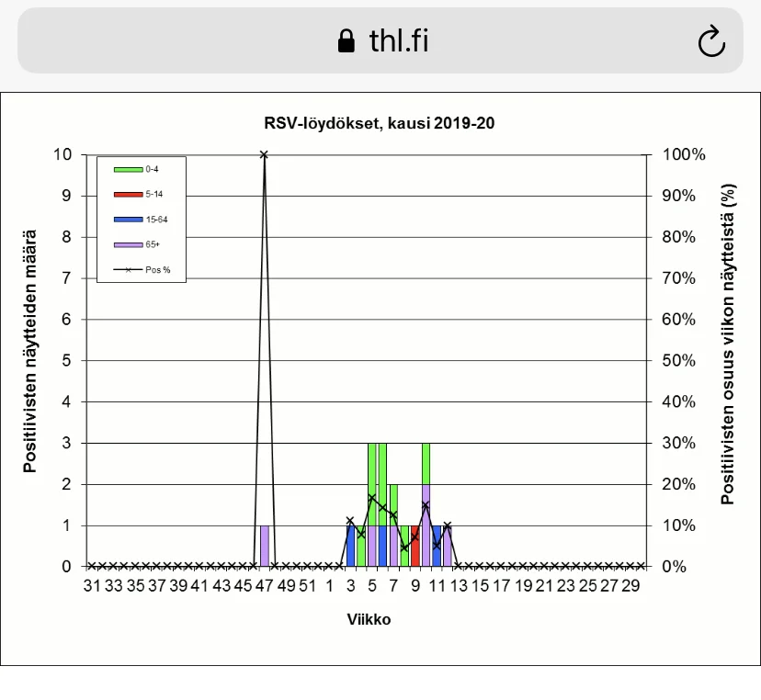Click week 31 label on x-axis
Image resolution: width=761 pixels, height=700 pixels.
tap(92, 585)
